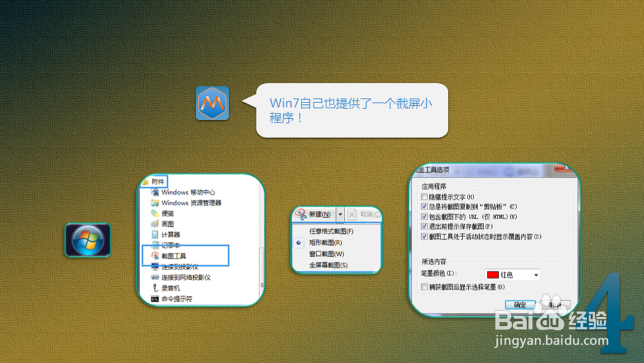Click 确定 in the options dialog
Viewport: 644px width, 363px height.
(520, 304)
